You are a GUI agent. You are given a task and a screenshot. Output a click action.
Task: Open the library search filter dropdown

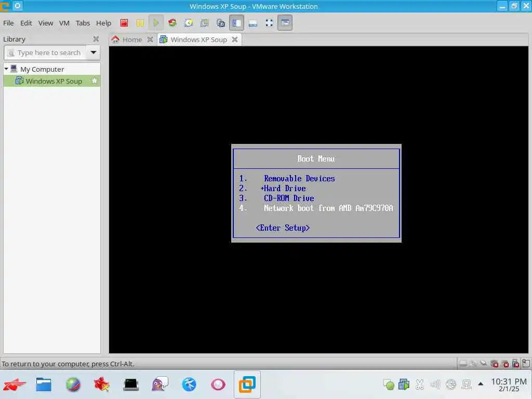coord(94,52)
